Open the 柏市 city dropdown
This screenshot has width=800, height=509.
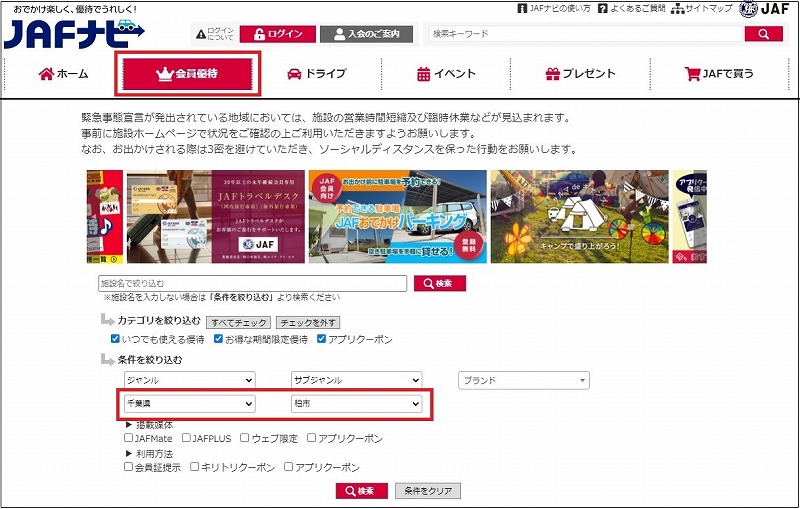tap(357, 403)
